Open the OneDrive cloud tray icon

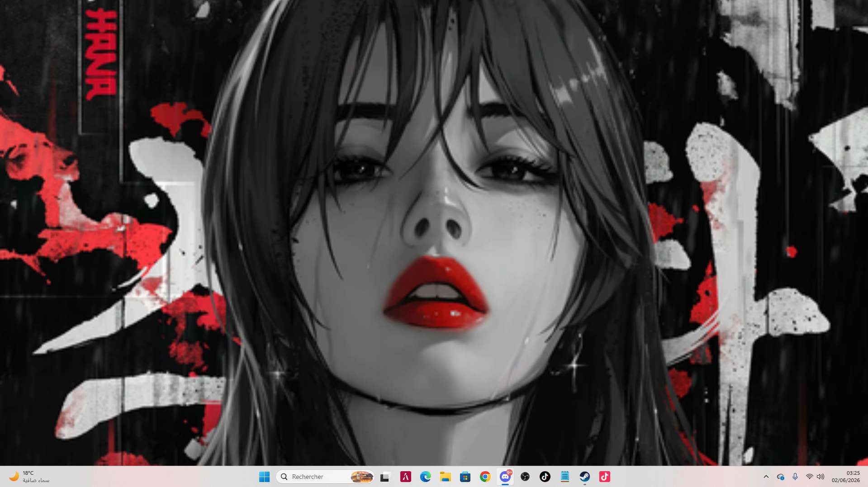[x=780, y=477]
